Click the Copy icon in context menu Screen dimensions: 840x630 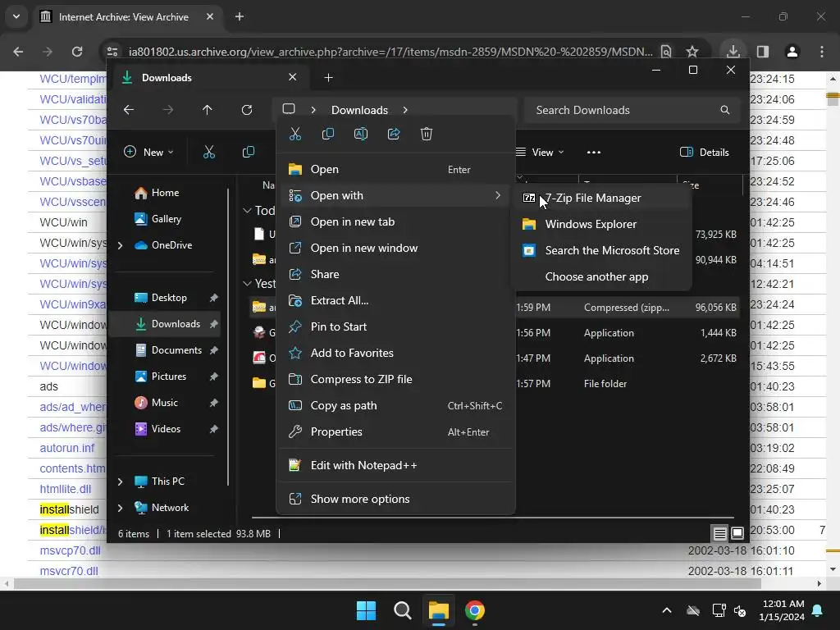(x=328, y=134)
